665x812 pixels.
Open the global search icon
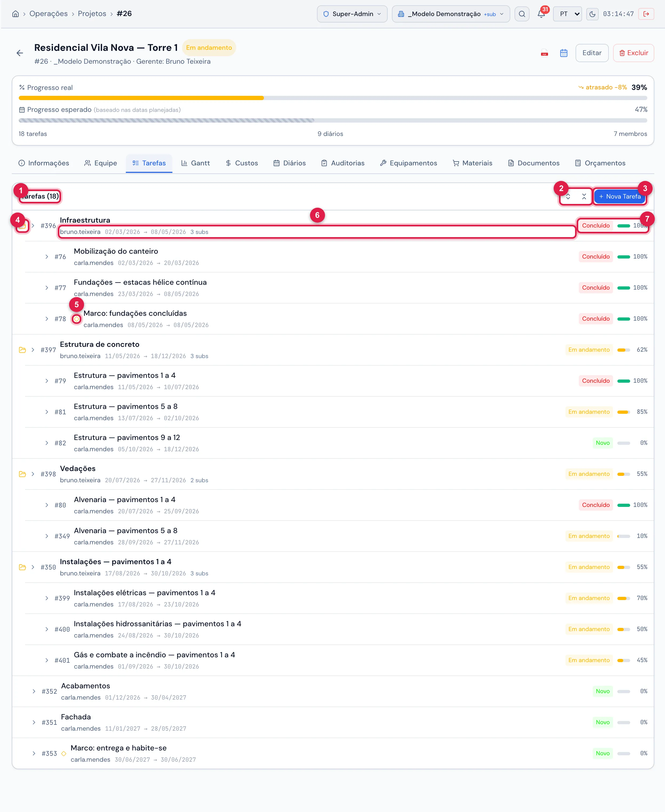point(522,14)
